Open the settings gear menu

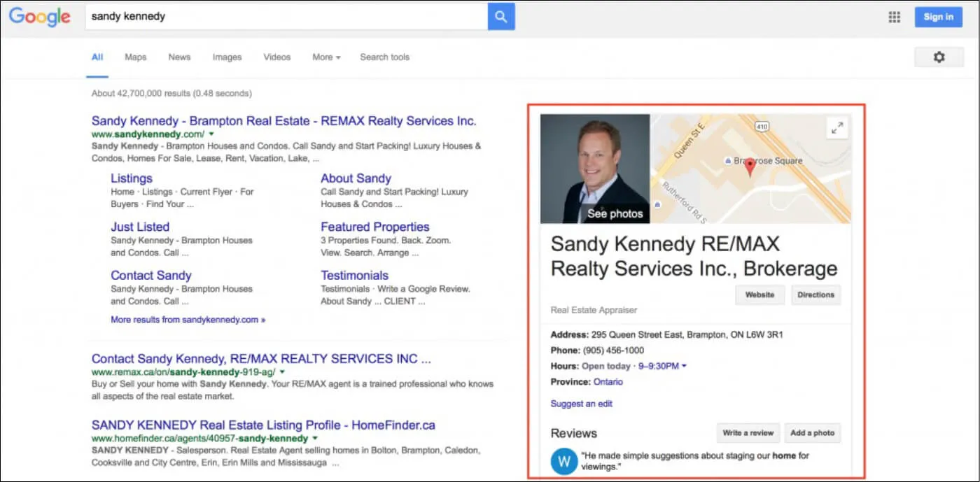point(939,57)
